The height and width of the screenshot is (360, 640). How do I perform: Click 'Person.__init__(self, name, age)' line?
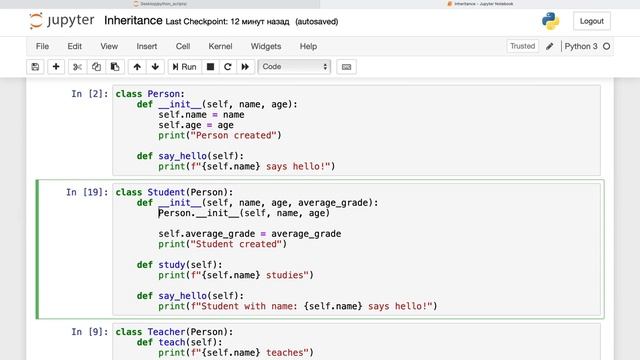click(244, 213)
